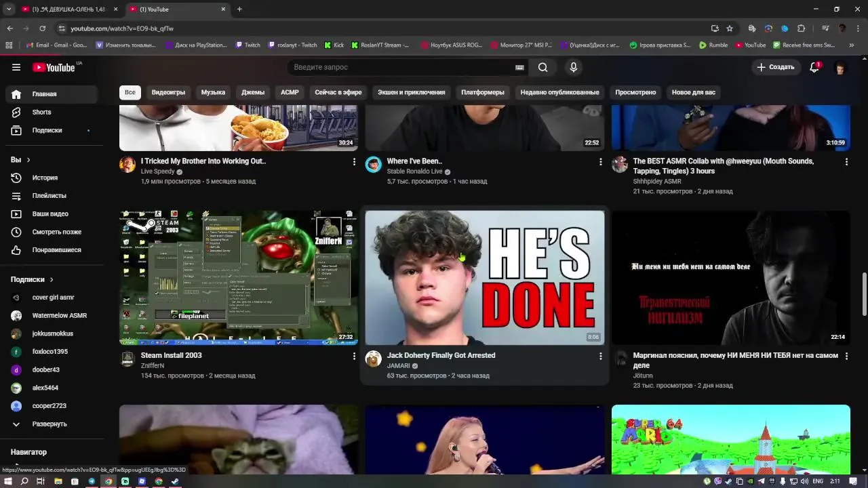Viewport: 868px width, 488px height.
Task: Focus the Введите запрос search field
Action: click(400, 67)
